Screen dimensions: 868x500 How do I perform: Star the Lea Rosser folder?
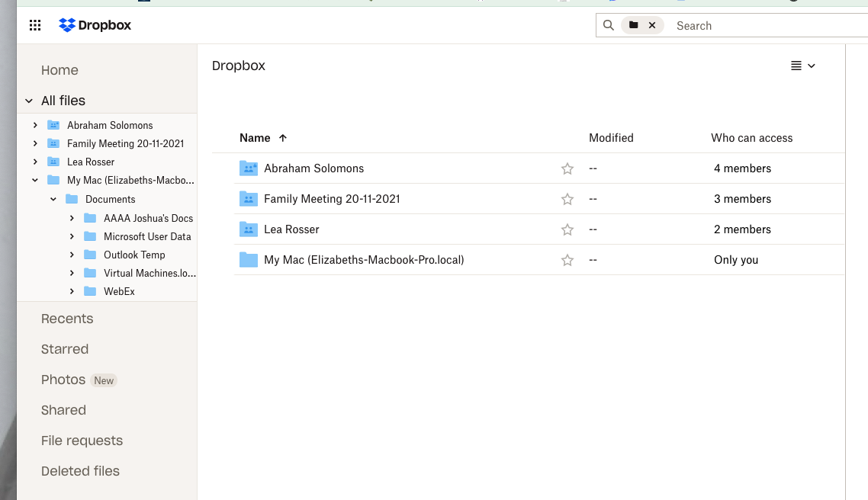pyautogui.click(x=567, y=229)
